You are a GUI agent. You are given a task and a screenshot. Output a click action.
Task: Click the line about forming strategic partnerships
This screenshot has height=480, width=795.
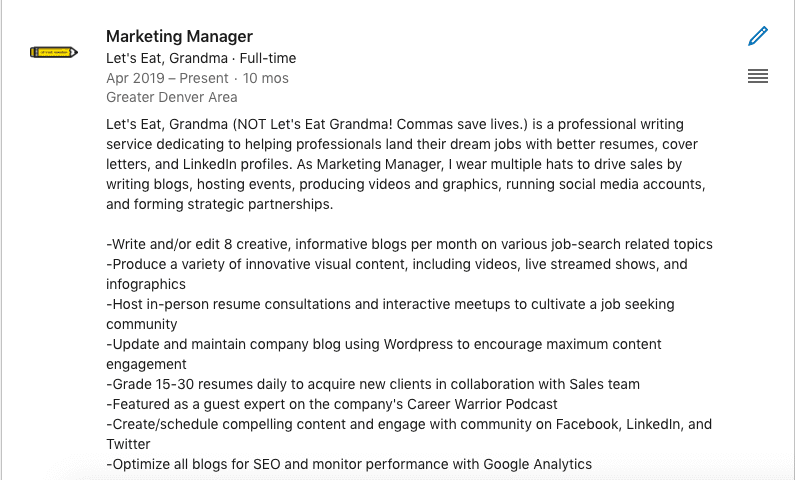point(220,204)
